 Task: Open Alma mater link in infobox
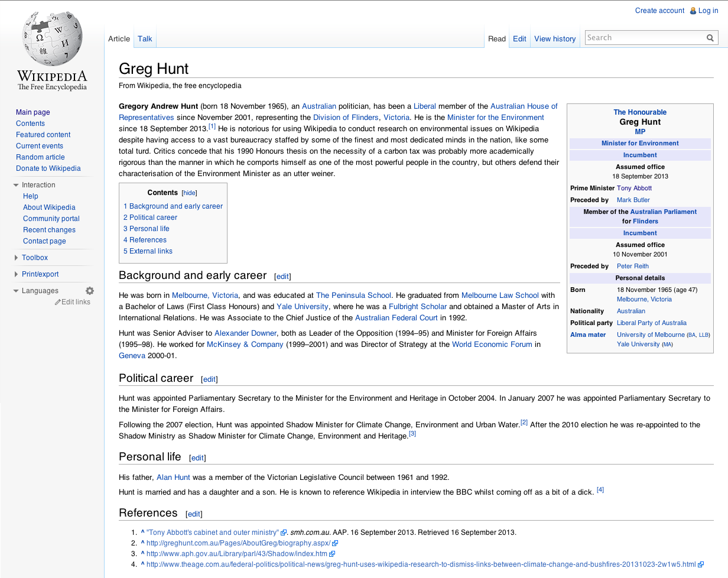pyautogui.click(x=588, y=335)
